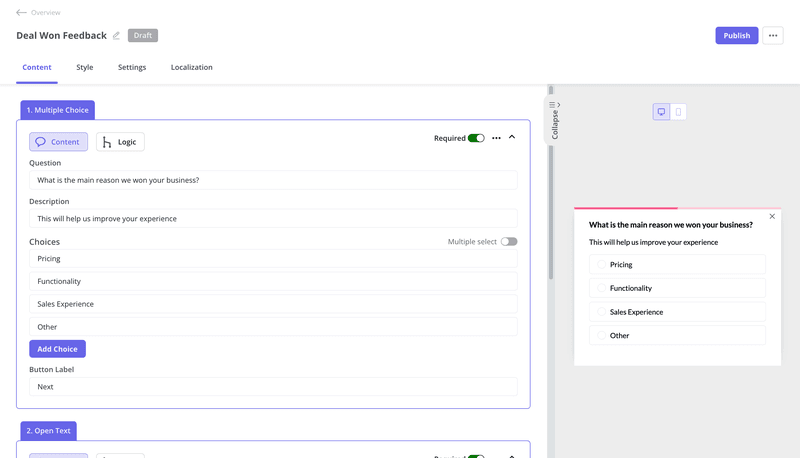Image resolution: width=800 pixels, height=458 pixels.
Task: Enable Multiple select toggle
Action: tap(509, 242)
